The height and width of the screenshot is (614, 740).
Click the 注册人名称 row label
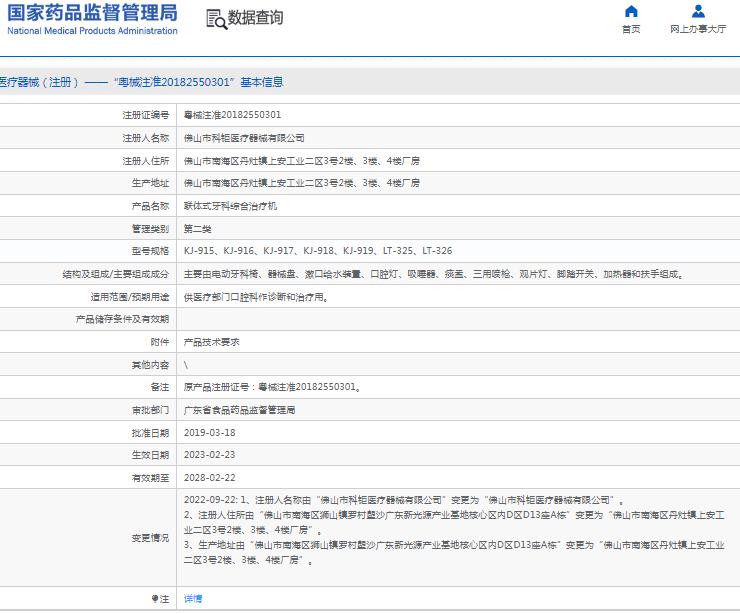point(145,138)
